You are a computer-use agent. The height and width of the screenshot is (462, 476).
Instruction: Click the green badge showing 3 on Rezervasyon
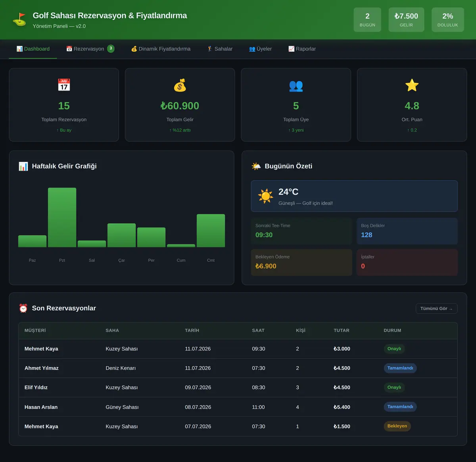point(111,49)
